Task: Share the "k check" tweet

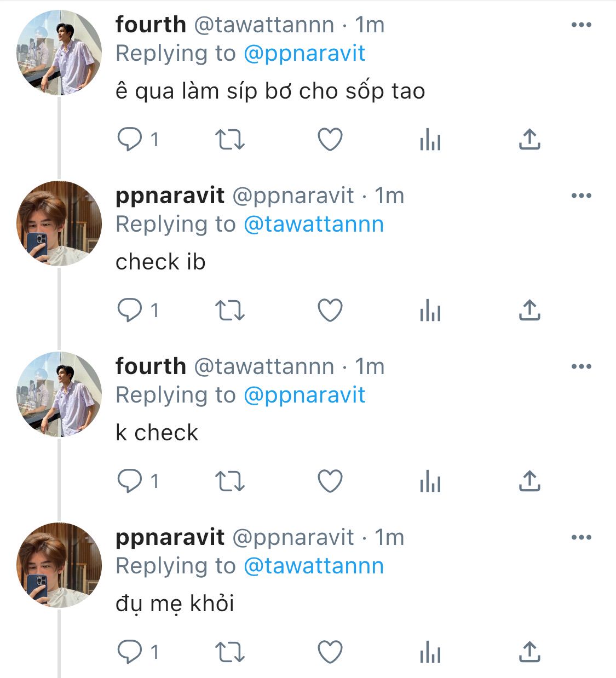Action: click(x=529, y=481)
